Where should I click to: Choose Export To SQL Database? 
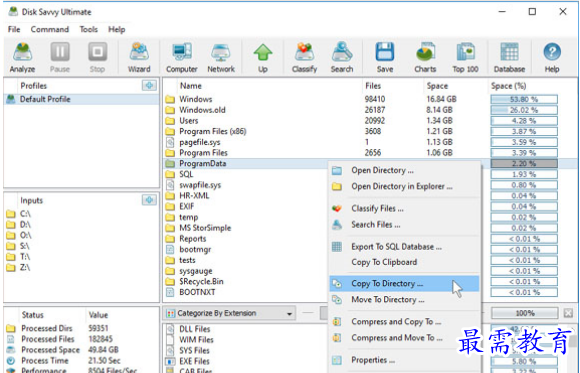[404, 247]
